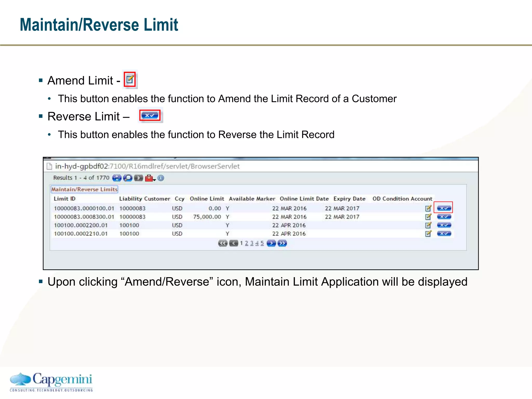532x399 pixels.
Task: Click the Limit ID column header
Action: pyautogui.click(x=64, y=199)
